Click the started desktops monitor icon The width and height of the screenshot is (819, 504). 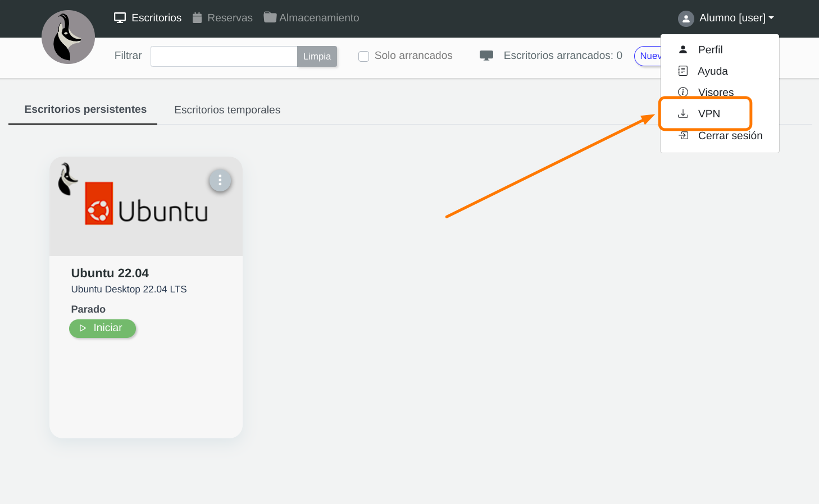coord(486,56)
